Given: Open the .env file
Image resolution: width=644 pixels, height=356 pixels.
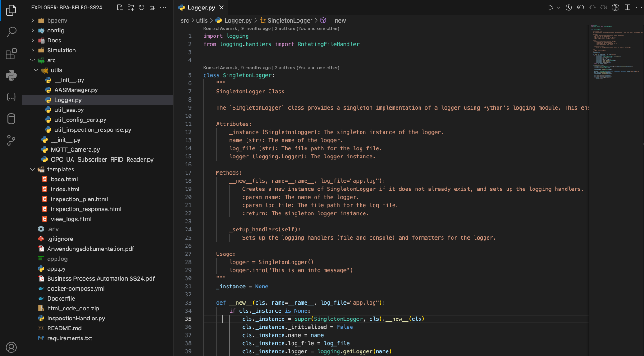Looking at the screenshot, I should click(97, 229).
